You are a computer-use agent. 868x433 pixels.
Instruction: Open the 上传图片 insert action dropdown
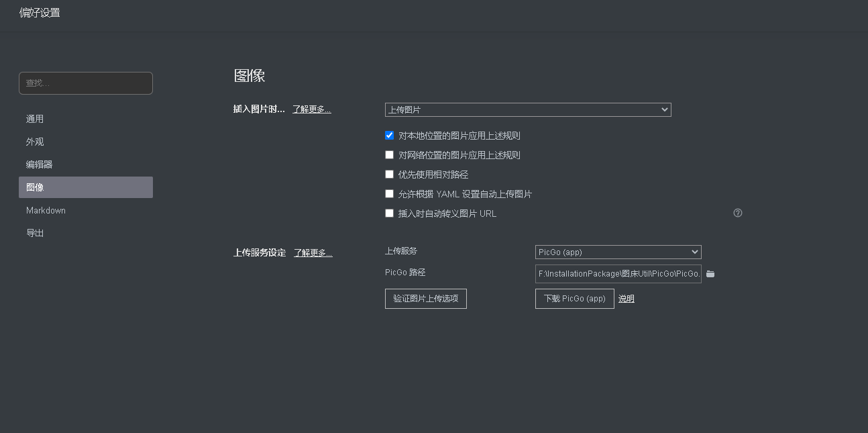click(528, 109)
